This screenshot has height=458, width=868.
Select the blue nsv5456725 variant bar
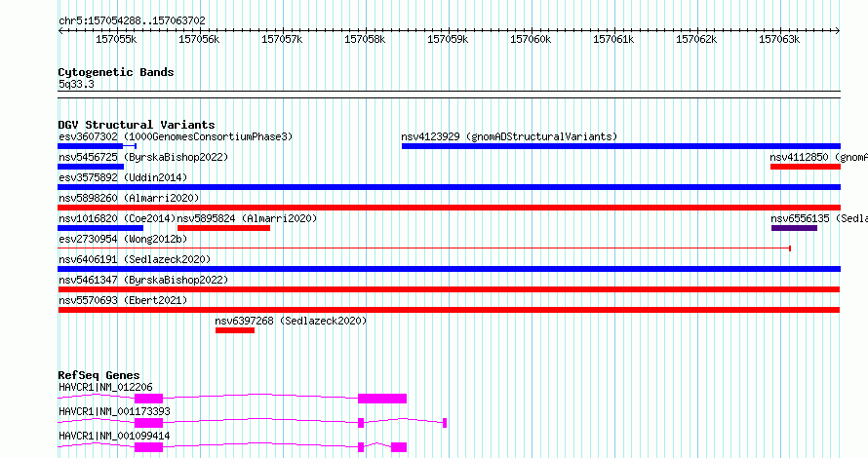pos(91,167)
